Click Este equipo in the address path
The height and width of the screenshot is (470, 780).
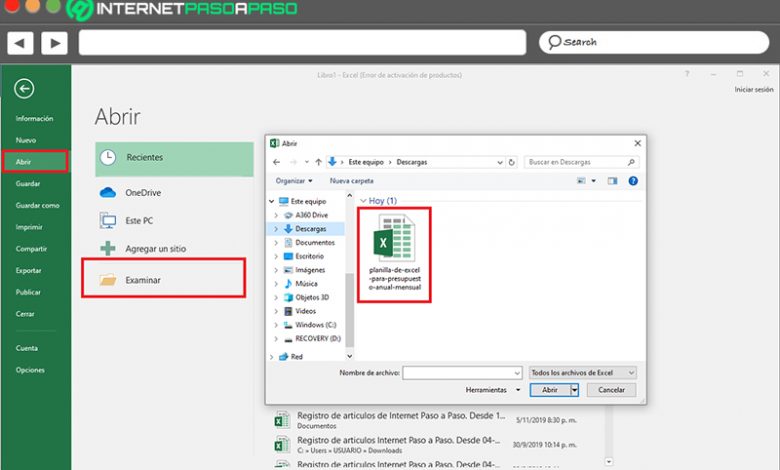[x=366, y=162]
